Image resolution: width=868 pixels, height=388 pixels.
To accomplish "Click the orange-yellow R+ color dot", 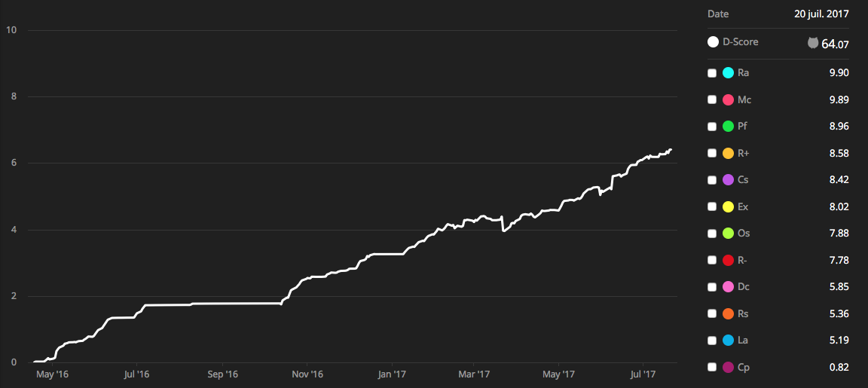I will [x=729, y=154].
